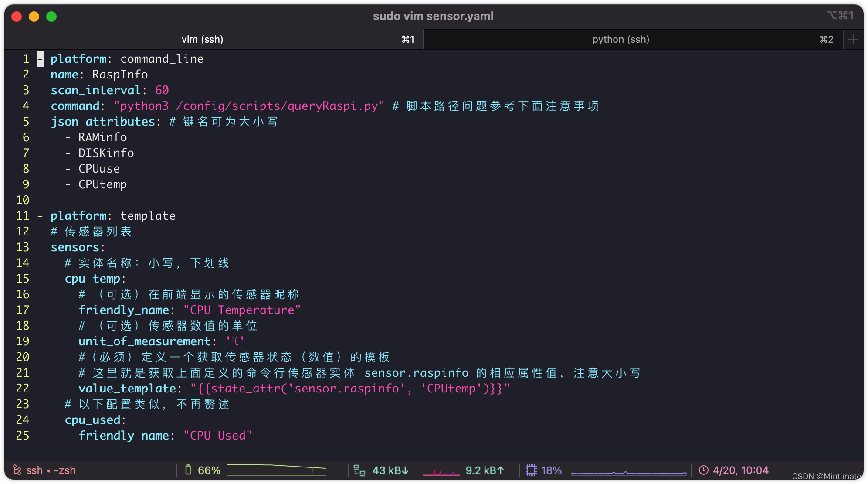Click the red network activity graph
Screen dimensions: 868x484
pyautogui.click(x=441, y=472)
